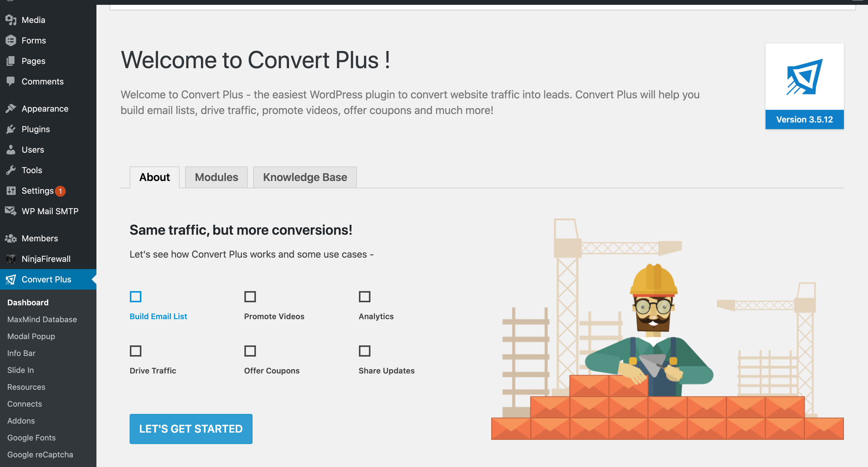Image resolution: width=868 pixels, height=467 pixels.
Task: Switch to the About tab
Action: coord(155,177)
